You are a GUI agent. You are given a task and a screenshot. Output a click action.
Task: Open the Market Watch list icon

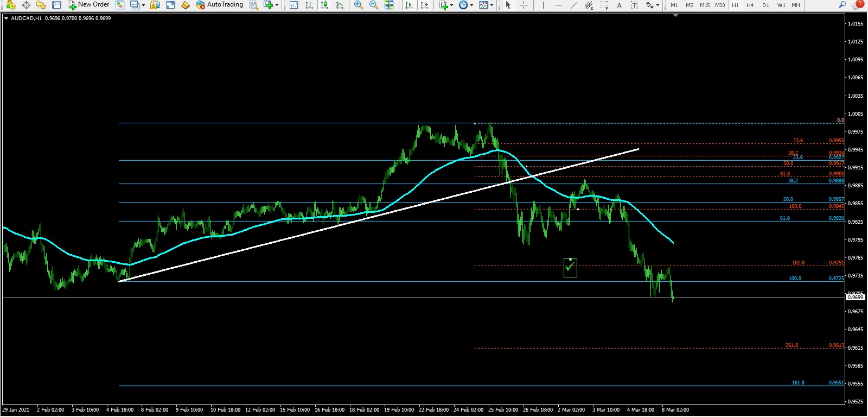tap(56, 5)
